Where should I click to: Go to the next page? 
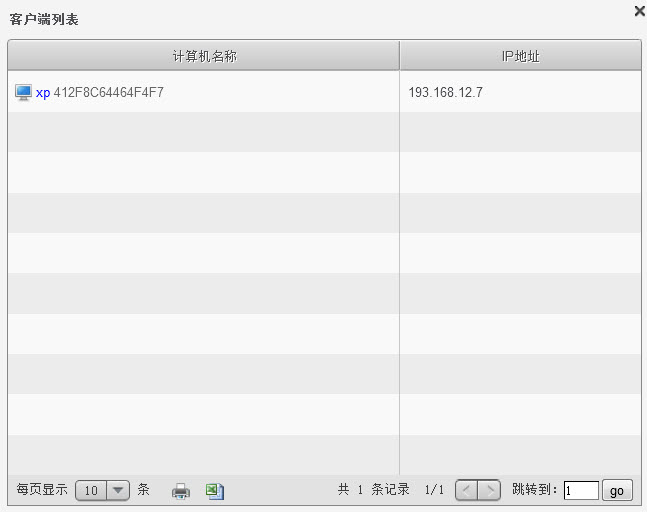pos(489,490)
